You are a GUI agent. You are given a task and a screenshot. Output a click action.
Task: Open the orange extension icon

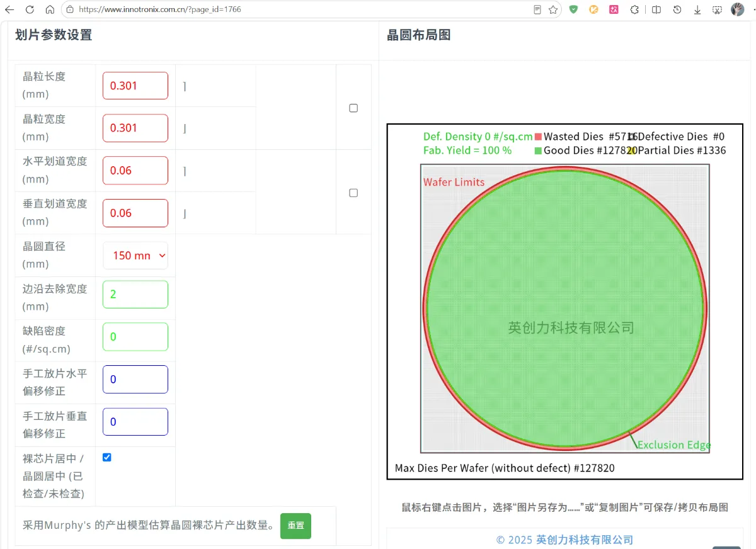(x=593, y=9)
